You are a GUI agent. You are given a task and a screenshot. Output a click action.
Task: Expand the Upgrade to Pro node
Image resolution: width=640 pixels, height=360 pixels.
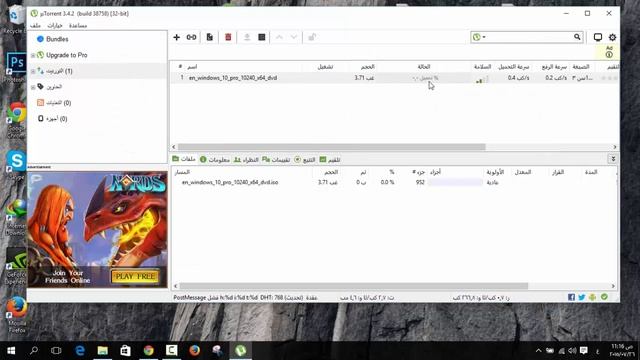pyautogui.click(x=33, y=55)
